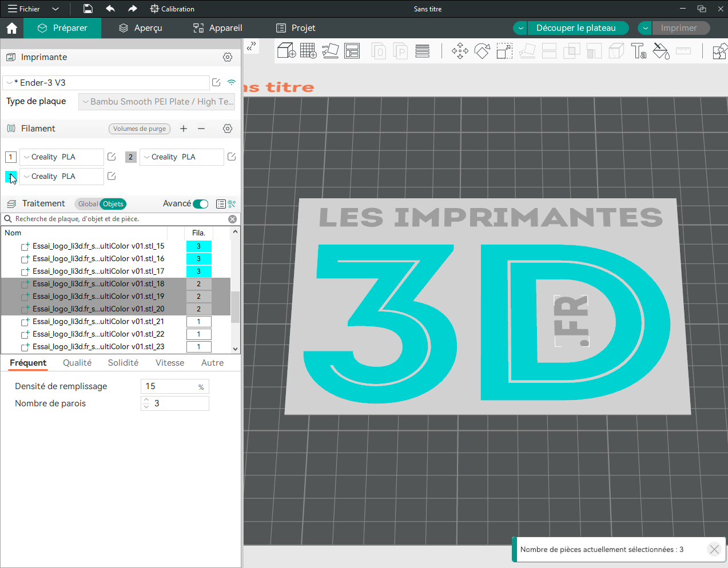728x568 pixels.
Task: Redo the last undone action
Action: pyautogui.click(x=133, y=9)
